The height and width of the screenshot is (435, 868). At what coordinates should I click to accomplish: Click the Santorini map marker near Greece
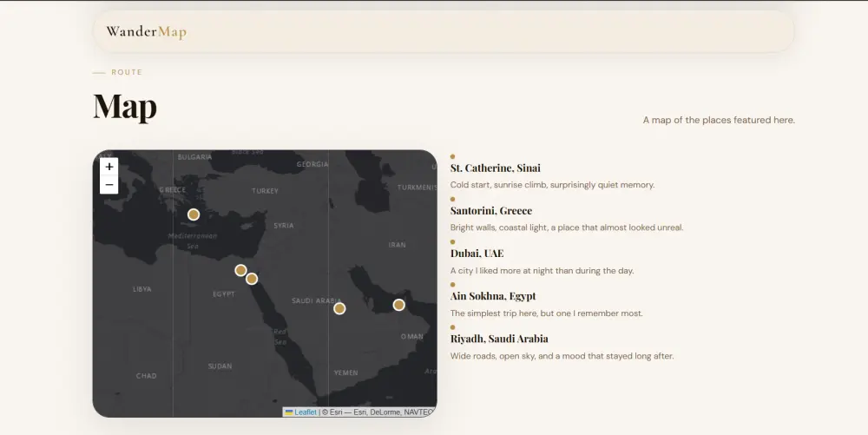pos(194,214)
